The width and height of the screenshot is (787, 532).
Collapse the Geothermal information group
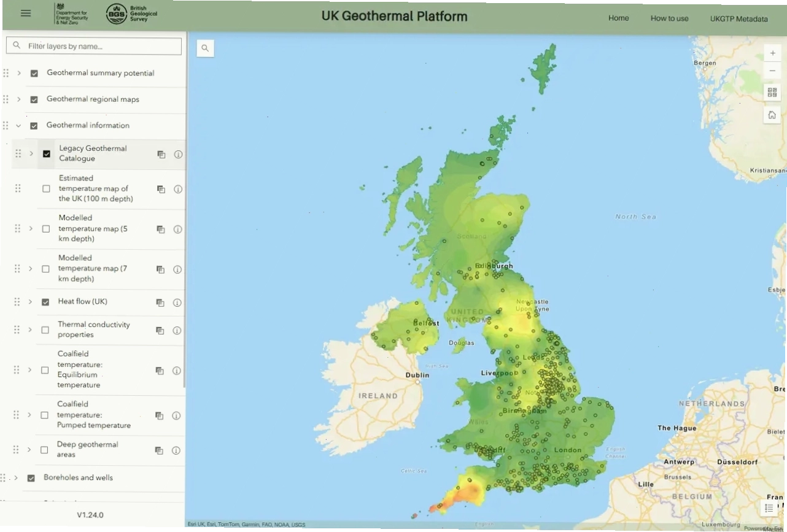(x=18, y=125)
